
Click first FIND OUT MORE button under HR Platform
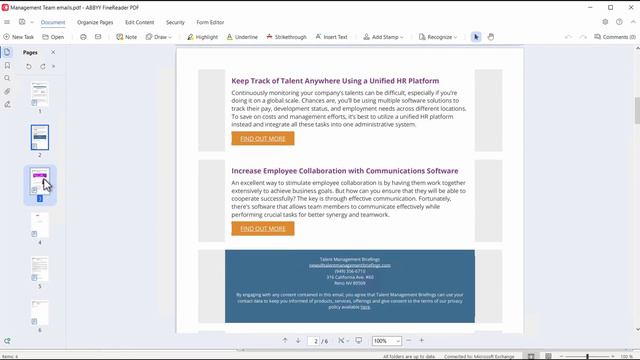coord(263,138)
